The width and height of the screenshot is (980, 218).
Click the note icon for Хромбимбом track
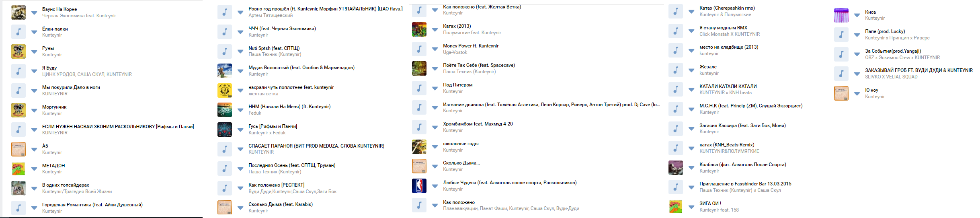[419, 127]
